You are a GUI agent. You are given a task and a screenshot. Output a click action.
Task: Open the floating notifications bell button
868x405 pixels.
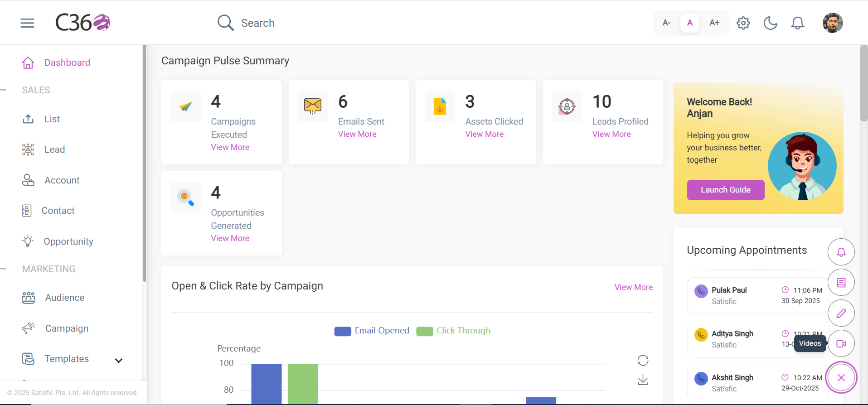(841, 252)
